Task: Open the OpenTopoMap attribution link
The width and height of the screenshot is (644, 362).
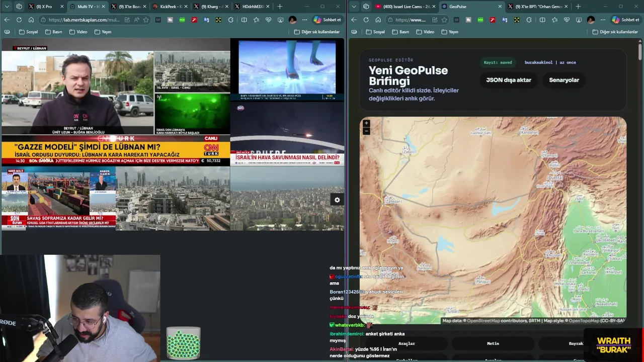Action: [584, 321]
